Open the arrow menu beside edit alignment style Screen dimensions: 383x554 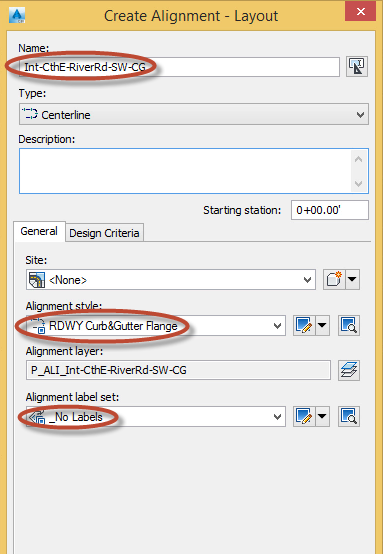point(322,325)
